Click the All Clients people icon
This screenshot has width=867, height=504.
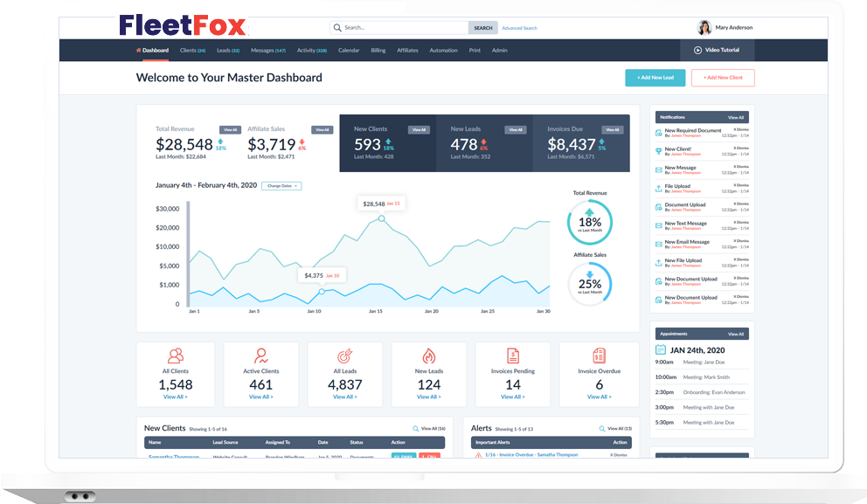tap(176, 356)
